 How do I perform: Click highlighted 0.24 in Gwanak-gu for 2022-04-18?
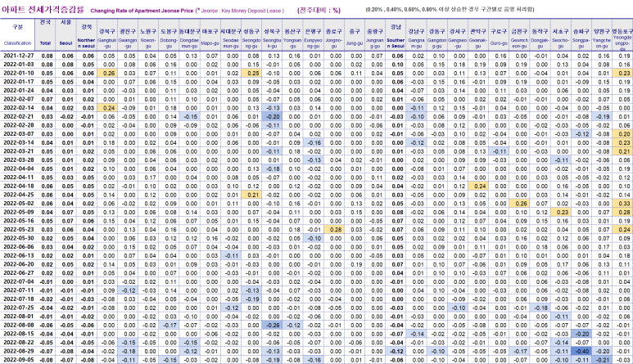point(478,186)
